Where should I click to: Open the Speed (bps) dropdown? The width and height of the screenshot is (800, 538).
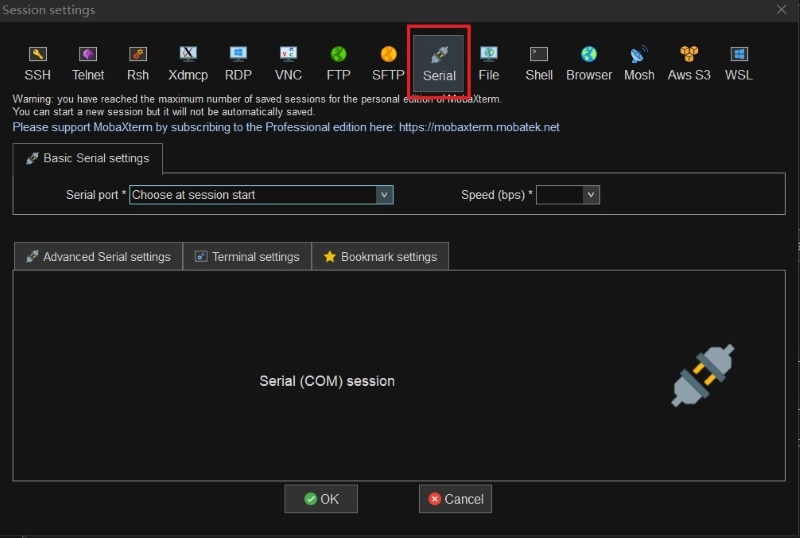coord(590,195)
